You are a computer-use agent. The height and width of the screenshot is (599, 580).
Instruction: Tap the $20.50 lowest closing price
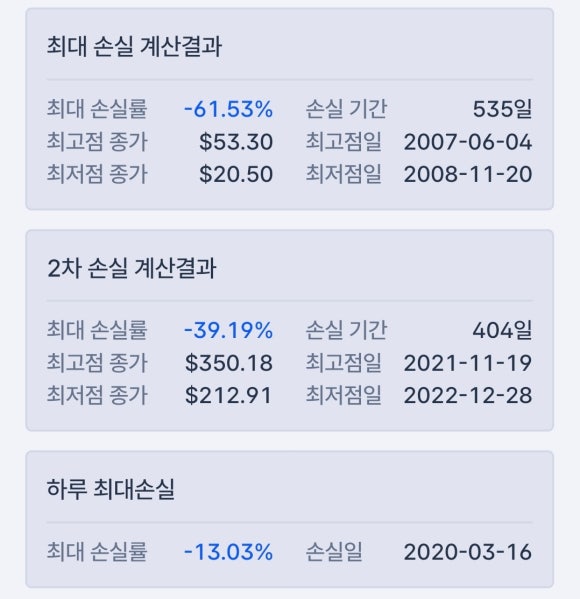tap(236, 174)
